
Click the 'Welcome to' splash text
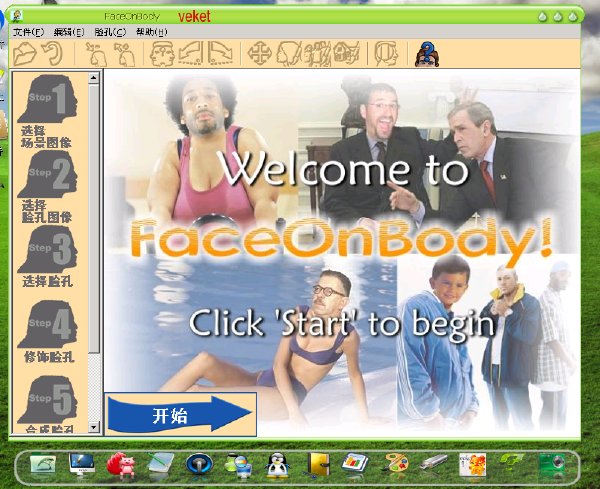[345, 170]
